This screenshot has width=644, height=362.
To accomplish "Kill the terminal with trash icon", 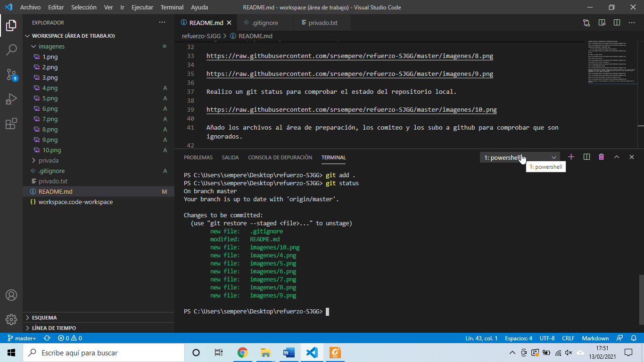I will tap(602, 157).
